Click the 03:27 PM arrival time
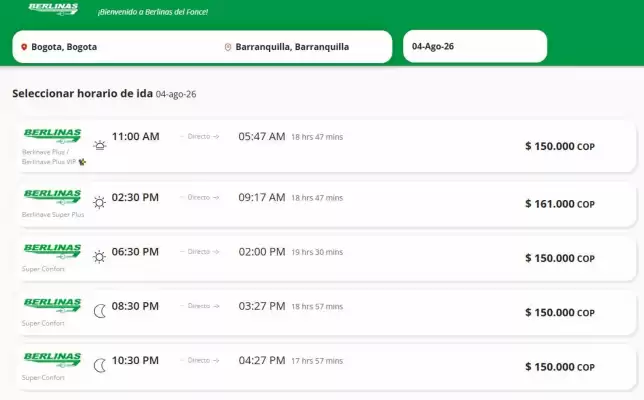Viewport: 644px width, 400px height. [262, 306]
